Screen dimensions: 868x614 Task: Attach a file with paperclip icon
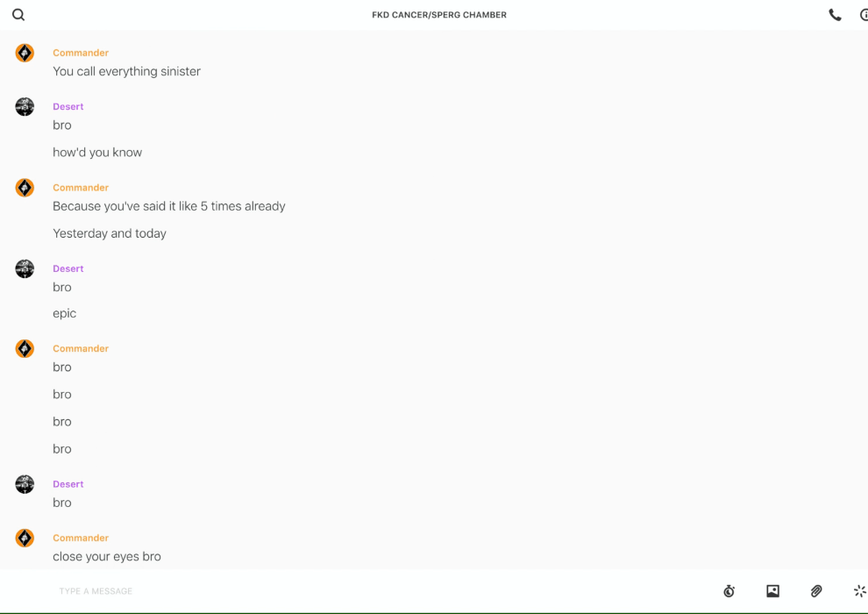816,590
